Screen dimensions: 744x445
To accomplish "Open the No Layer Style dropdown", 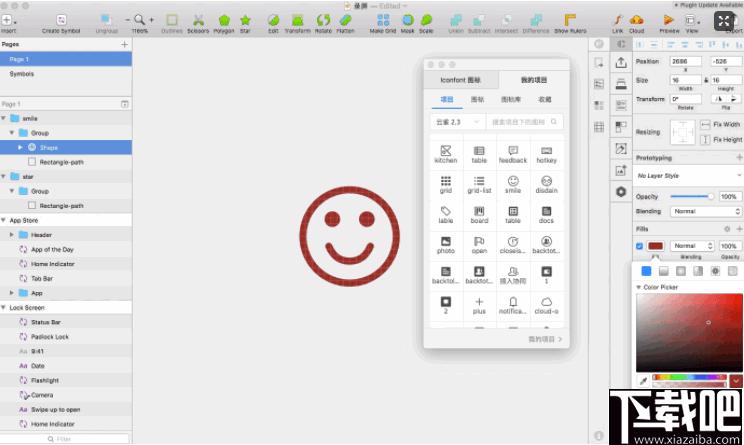I will click(688, 176).
